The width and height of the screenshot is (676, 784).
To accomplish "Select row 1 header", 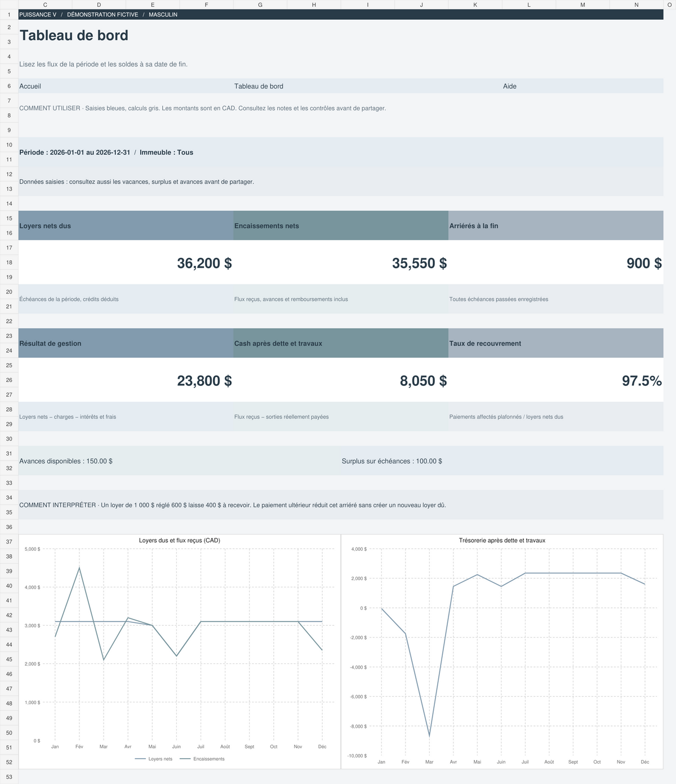I will (x=9, y=15).
